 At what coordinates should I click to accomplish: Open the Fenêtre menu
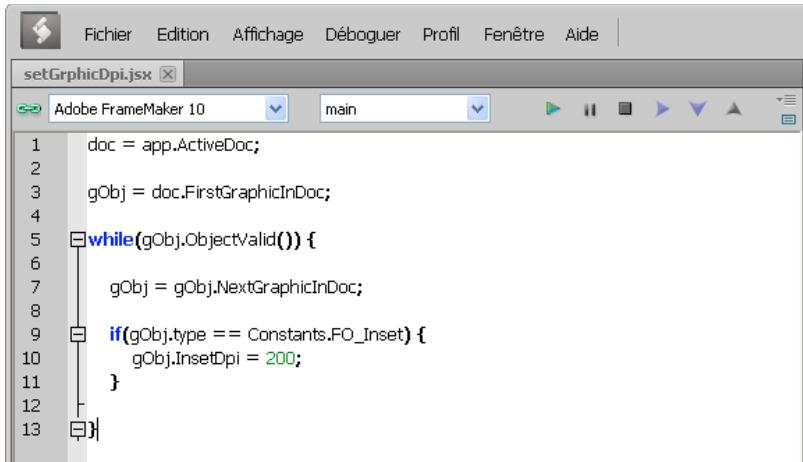click(514, 34)
